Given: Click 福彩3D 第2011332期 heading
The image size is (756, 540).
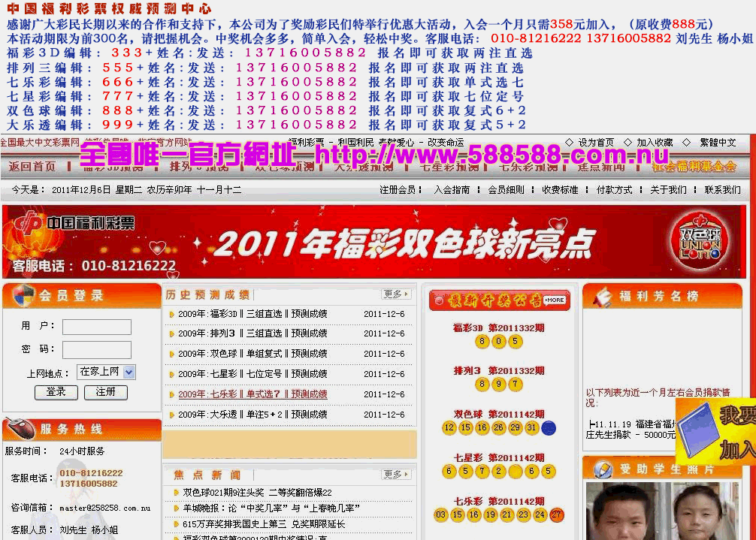Looking at the screenshot, I should (x=498, y=328).
